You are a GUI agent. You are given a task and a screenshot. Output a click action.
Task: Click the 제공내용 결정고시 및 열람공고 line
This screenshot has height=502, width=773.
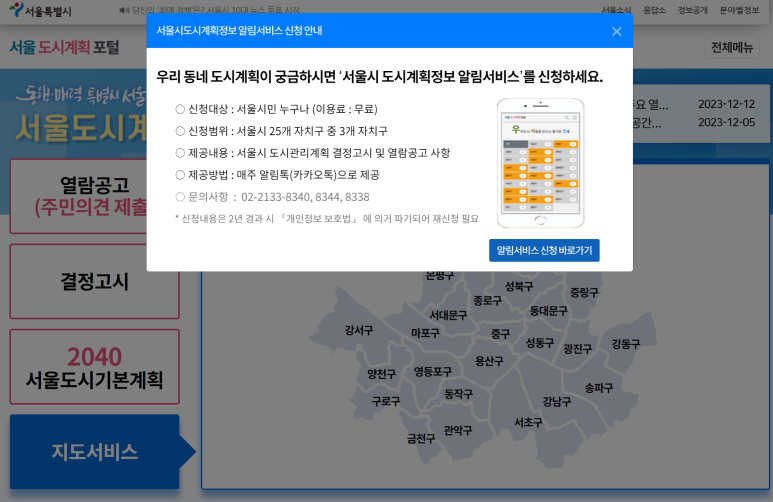pyautogui.click(x=313, y=153)
